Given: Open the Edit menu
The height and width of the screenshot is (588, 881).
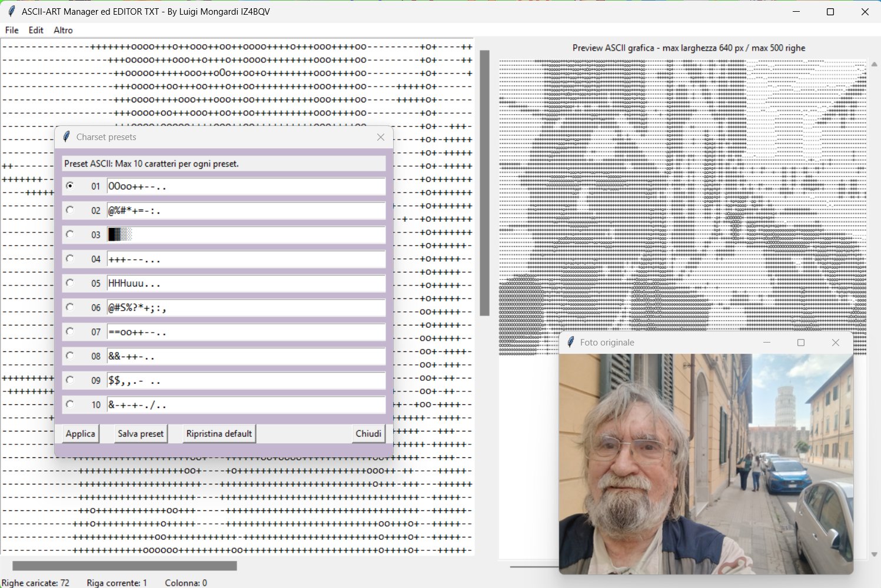Looking at the screenshot, I should point(36,30).
